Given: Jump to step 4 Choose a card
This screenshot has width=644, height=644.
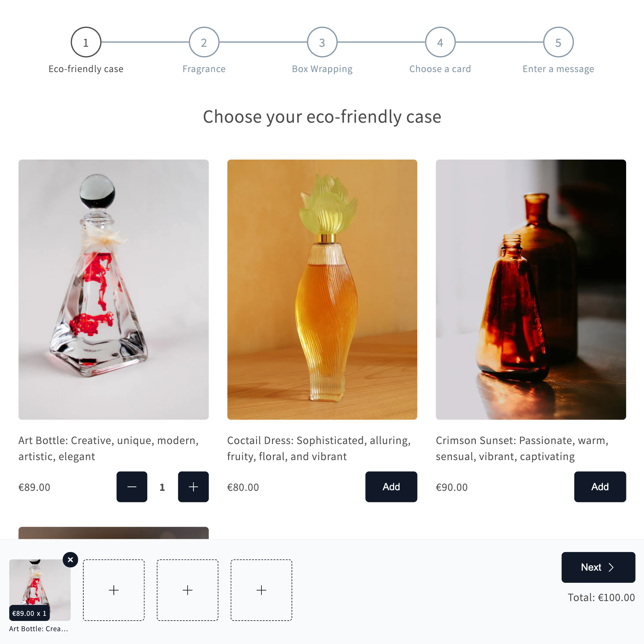Looking at the screenshot, I should (x=440, y=42).
